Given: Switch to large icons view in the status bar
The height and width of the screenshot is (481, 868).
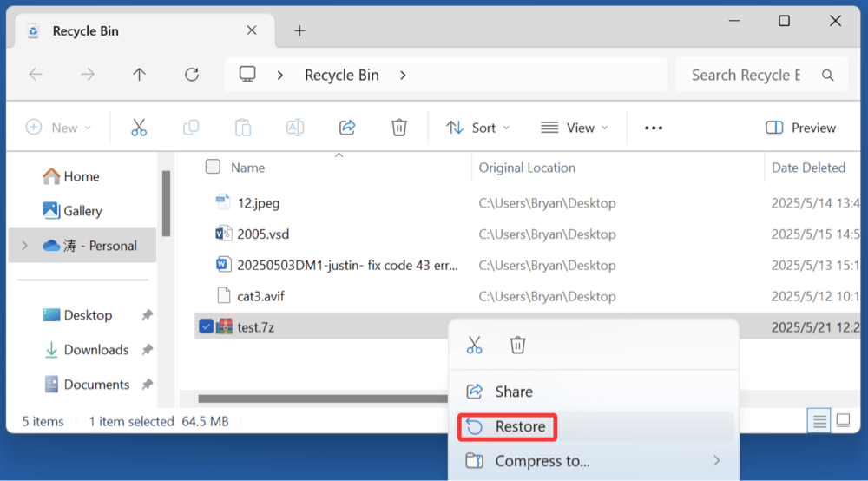Looking at the screenshot, I should (x=843, y=421).
